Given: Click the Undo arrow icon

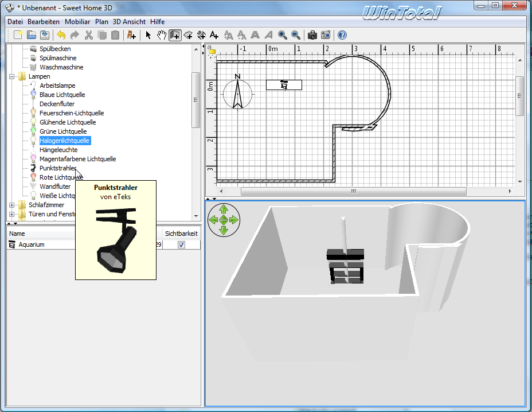Looking at the screenshot, I should [x=61, y=35].
